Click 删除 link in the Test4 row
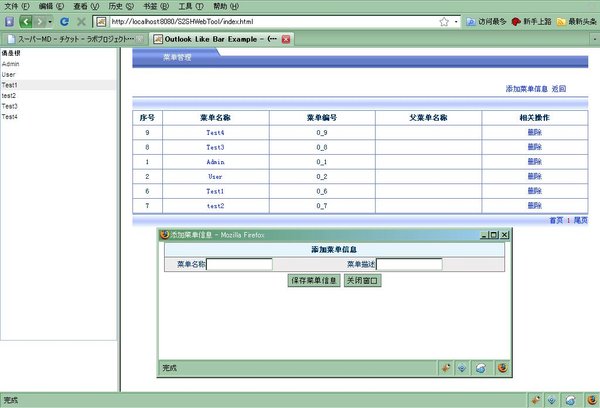The image size is (600, 408). 534,132
